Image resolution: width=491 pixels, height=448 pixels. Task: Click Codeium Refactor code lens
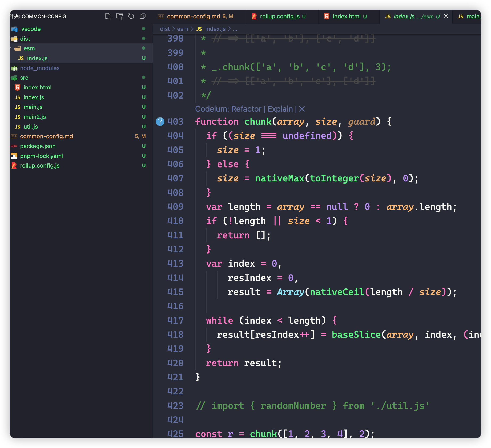(246, 109)
